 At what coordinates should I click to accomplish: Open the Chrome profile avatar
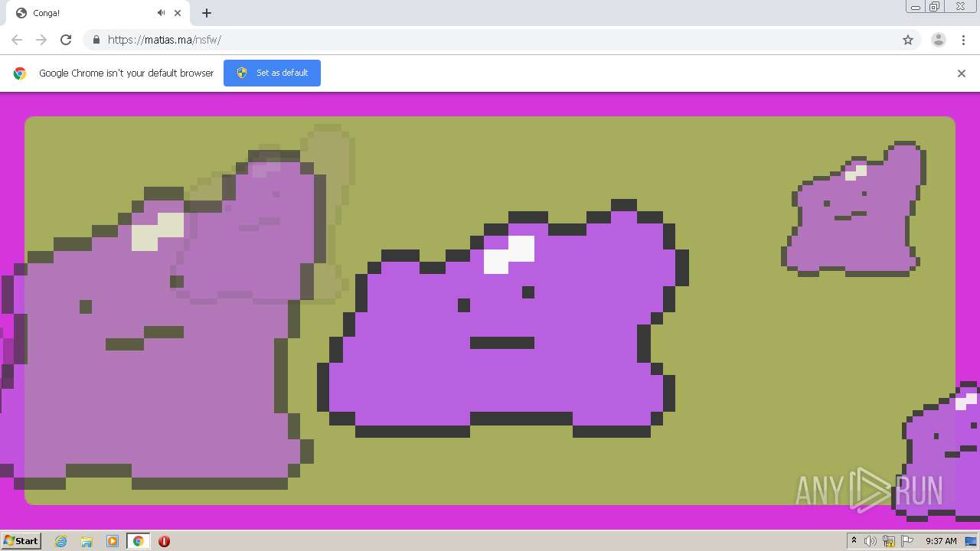point(939,40)
